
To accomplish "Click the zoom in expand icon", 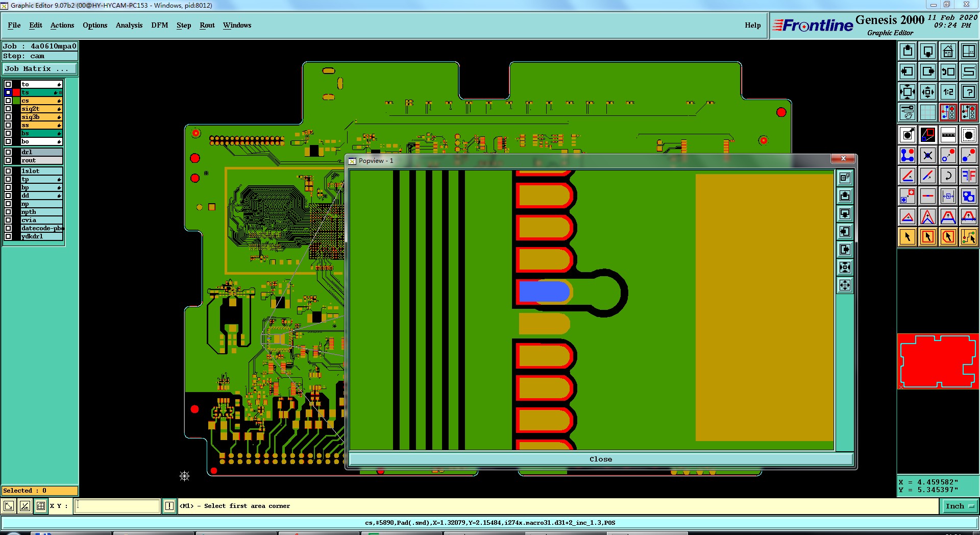I will [908, 92].
